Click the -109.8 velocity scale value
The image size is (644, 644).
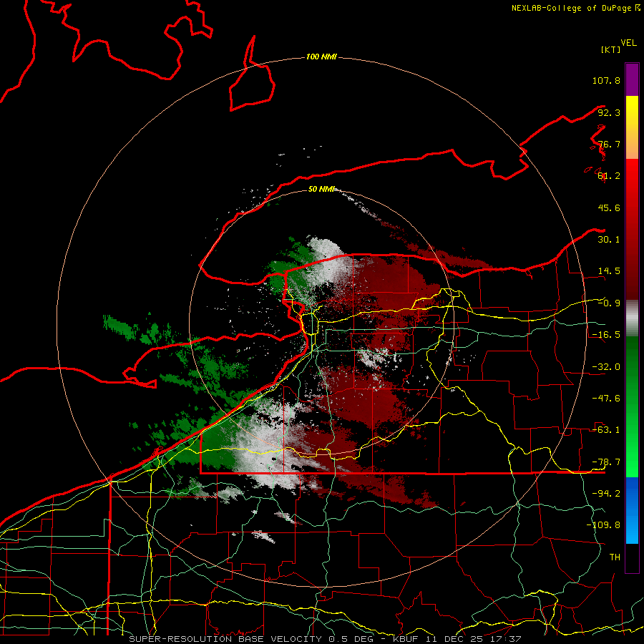pos(603,525)
